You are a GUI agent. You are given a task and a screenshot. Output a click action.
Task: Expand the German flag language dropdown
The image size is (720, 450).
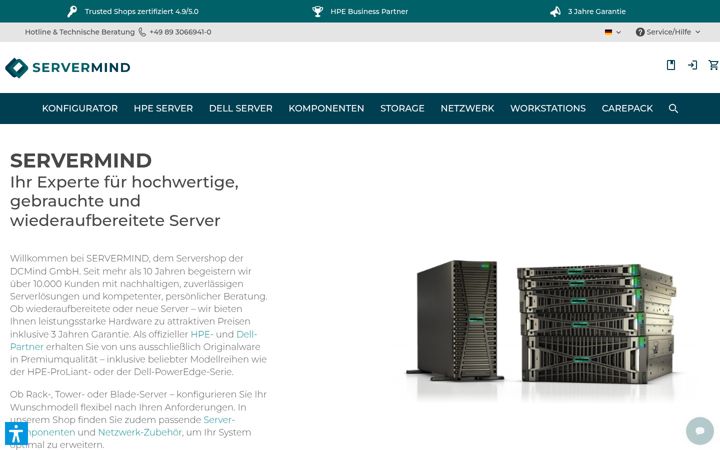pos(613,32)
